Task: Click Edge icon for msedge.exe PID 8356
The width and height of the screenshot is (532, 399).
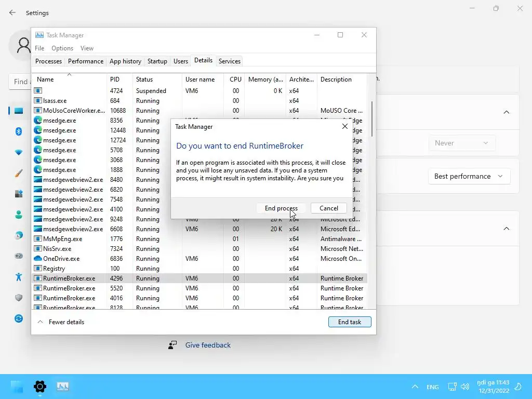Action: tap(38, 120)
